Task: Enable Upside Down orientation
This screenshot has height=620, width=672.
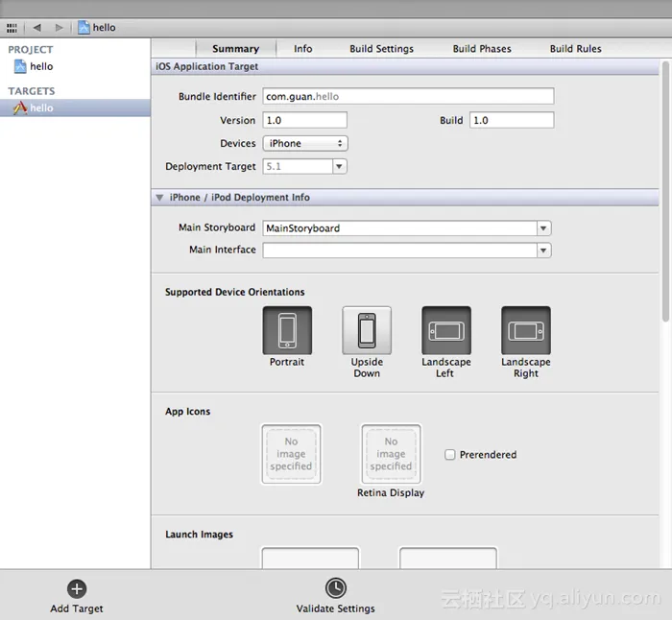Action: tap(367, 330)
